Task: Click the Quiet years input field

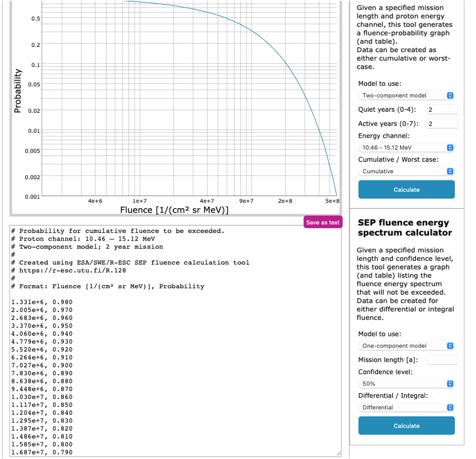Action: pos(442,110)
